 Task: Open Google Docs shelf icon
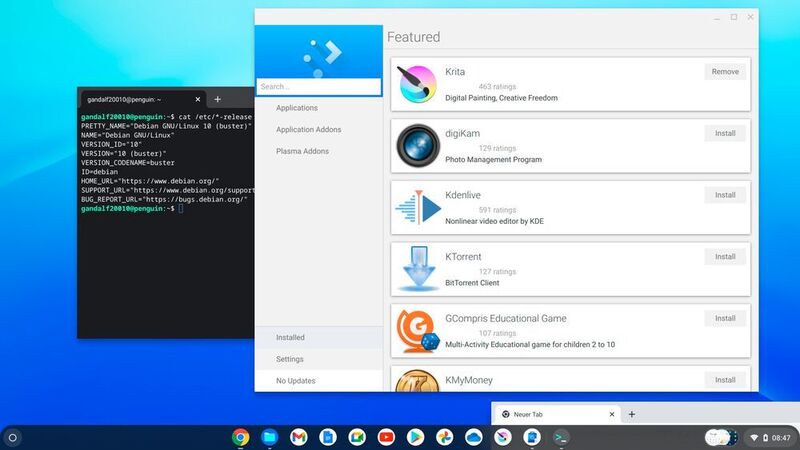pos(328,437)
